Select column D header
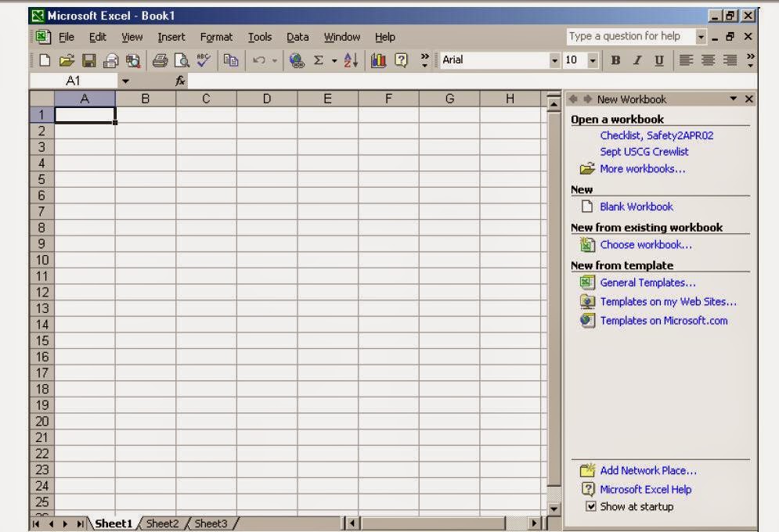This screenshot has width=779, height=532. click(x=267, y=99)
